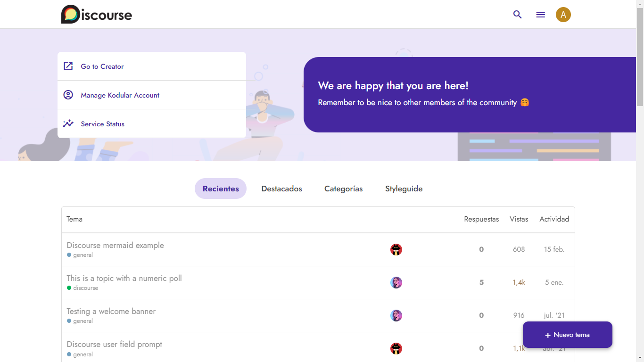Sort topics by Vistas column header
This screenshot has width=644, height=362.
tap(519, 219)
